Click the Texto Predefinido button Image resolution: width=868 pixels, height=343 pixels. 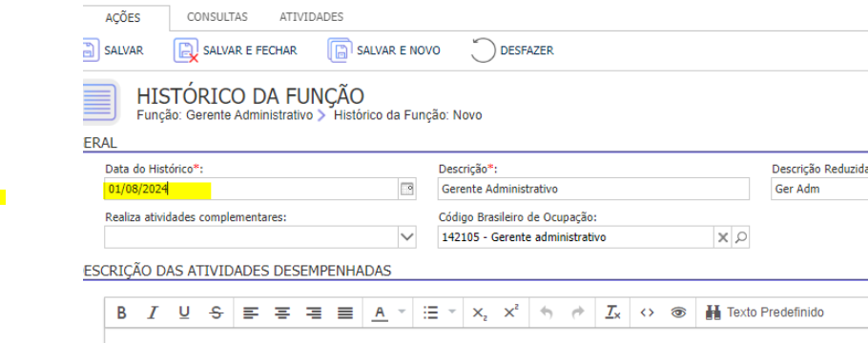(765, 313)
